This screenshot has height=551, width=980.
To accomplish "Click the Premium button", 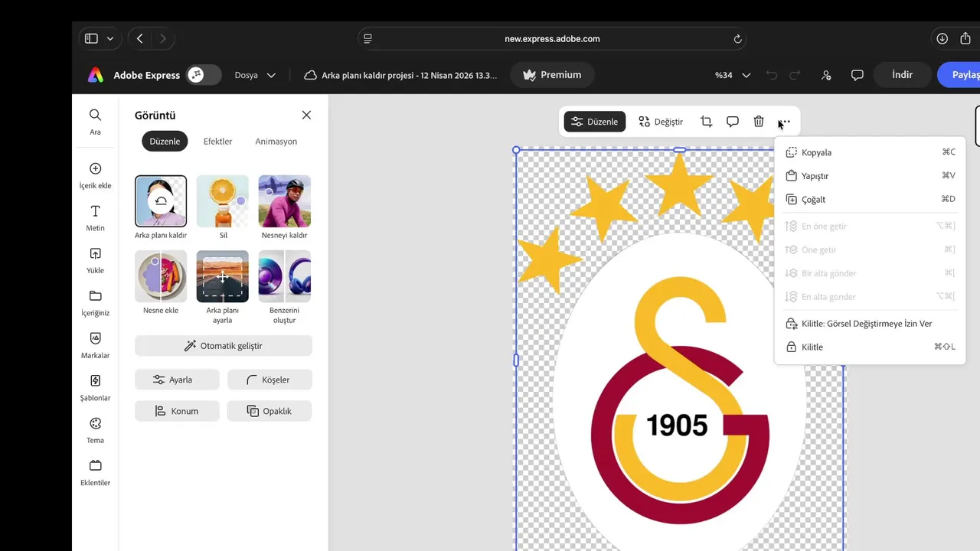I will click(x=552, y=75).
